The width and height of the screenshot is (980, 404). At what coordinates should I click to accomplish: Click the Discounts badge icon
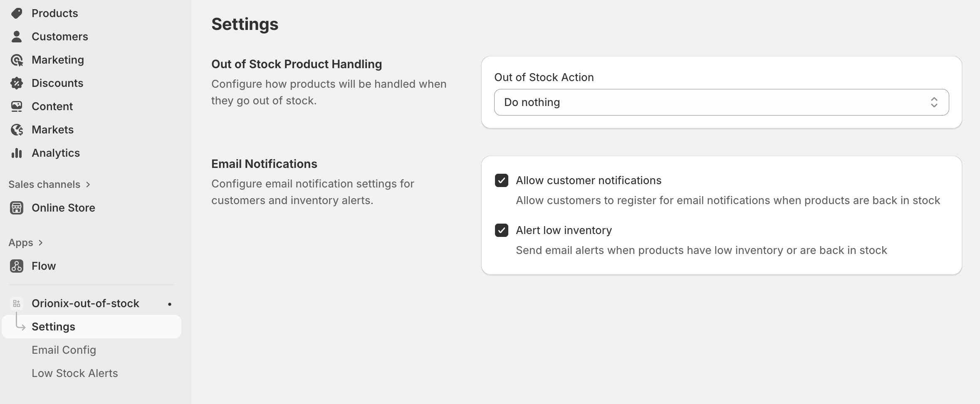tap(17, 83)
